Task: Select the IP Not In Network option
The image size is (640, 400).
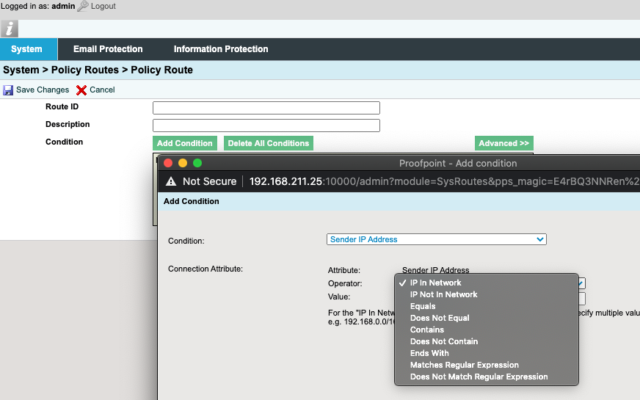Action: coord(486,295)
